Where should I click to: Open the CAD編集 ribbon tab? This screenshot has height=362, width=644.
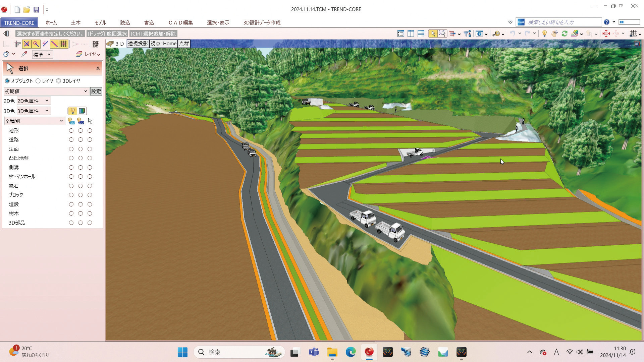click(x=180, y=22)
